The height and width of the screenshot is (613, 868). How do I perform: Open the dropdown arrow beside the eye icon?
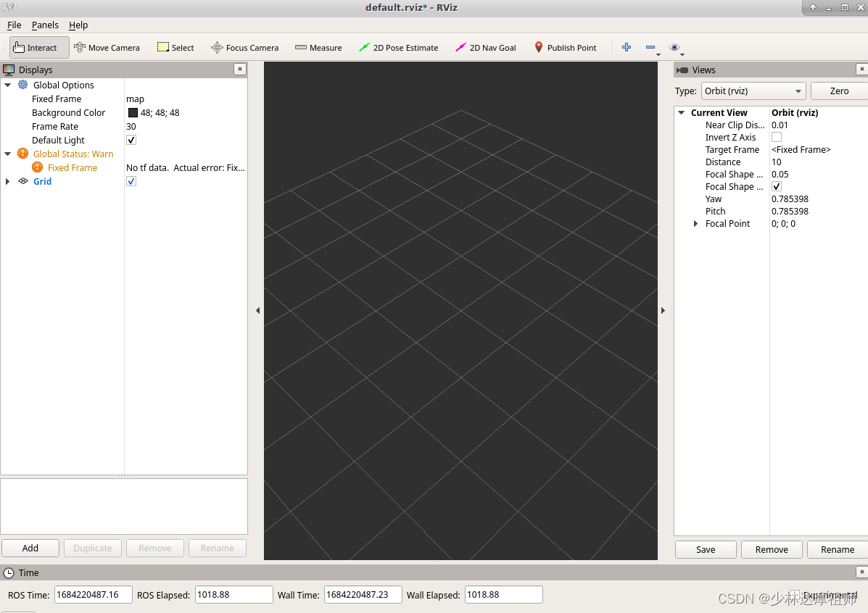point(682,54)
